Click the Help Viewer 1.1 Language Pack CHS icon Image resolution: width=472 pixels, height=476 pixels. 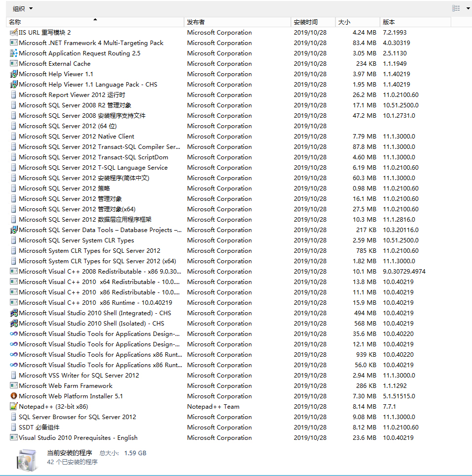14,84
